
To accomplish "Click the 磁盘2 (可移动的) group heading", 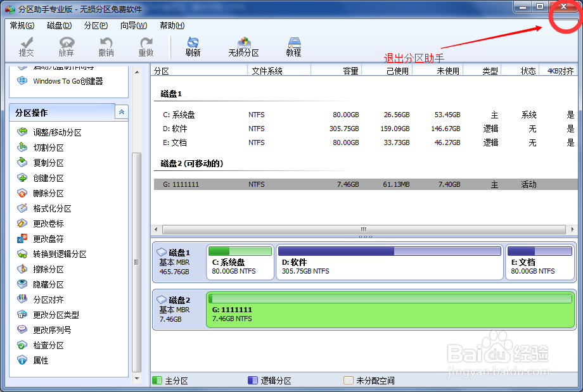I will [x=192, y=163].
